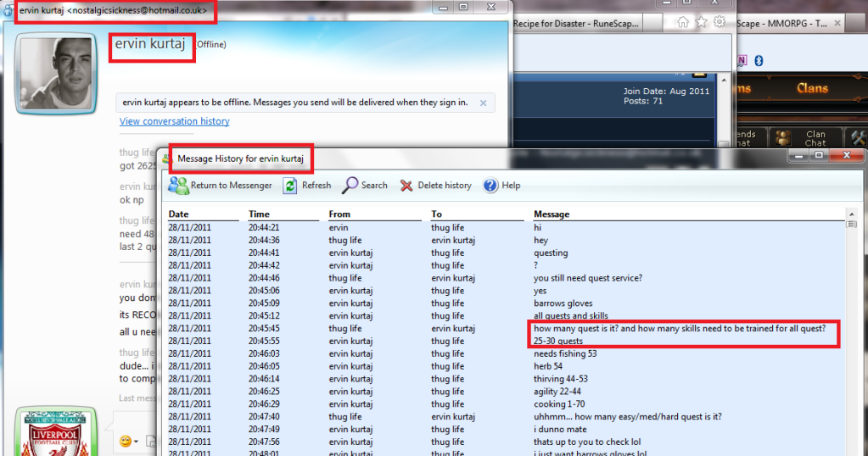Screen dimensions: 868x456
Task: Click the OneNote icon in browser toolbar
Action: (742, 60)
